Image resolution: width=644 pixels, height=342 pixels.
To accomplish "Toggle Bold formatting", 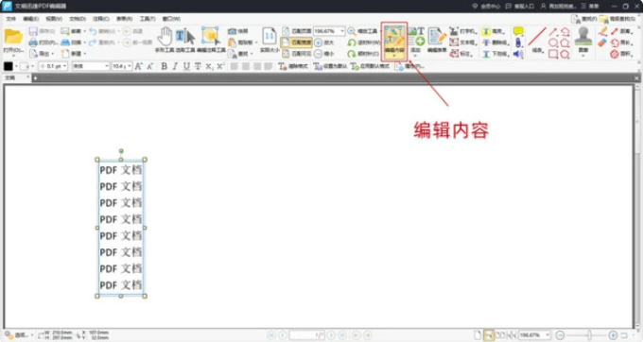I will pos(165,66).
